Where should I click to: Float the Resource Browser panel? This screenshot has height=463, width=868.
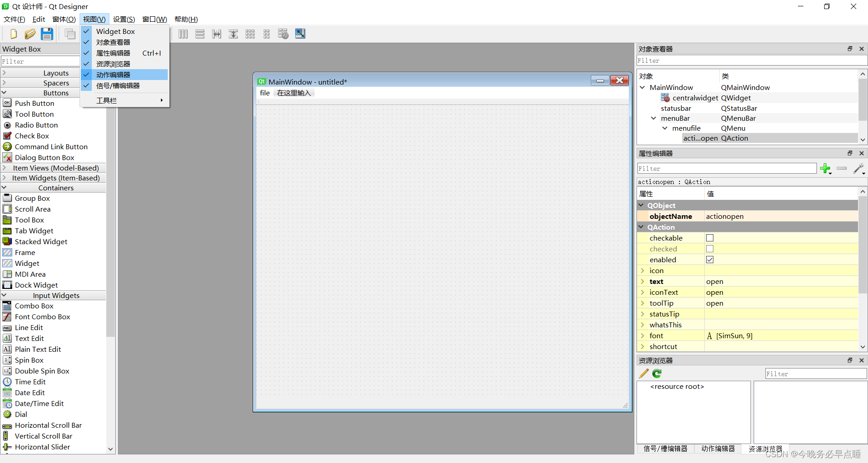coord(850,360)
